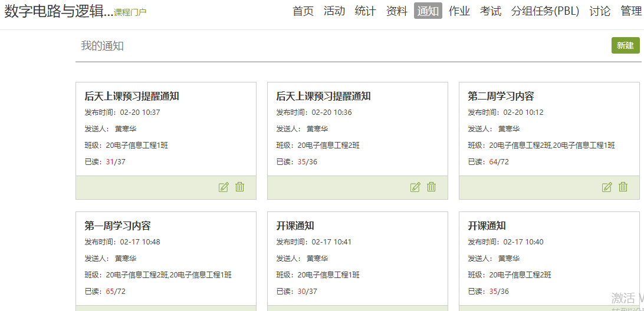Delete the 第二周学习内容 notice
This screenshot has height=311, width=644.
tap(623, 187)
